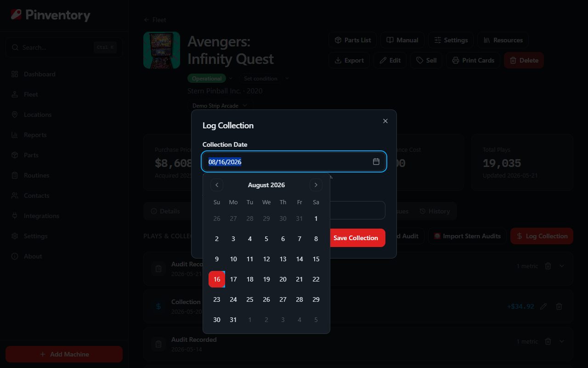Click the +$34.92 amount
This screenshot has width=588, height=368.
tap(520, 306)
